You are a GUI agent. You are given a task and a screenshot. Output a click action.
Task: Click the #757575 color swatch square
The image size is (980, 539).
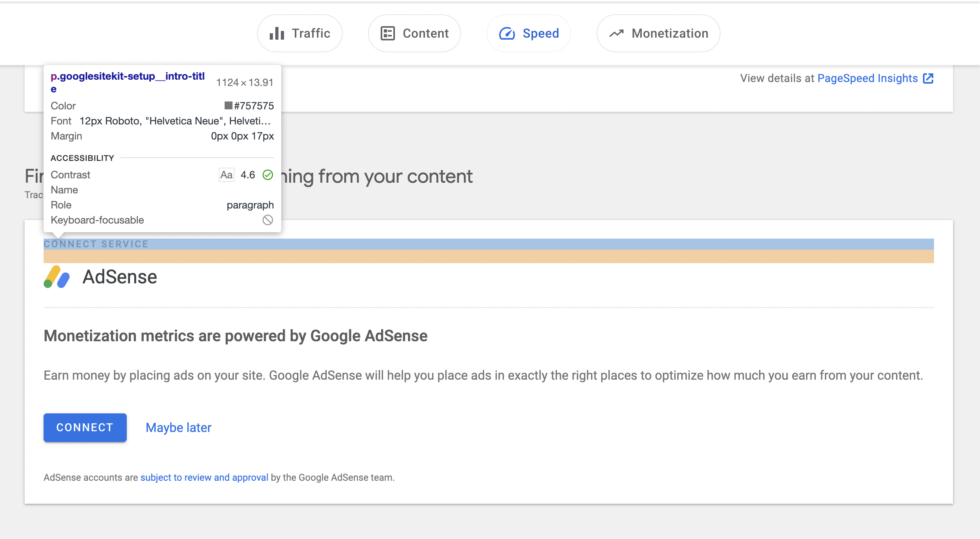tap(228, 105)
